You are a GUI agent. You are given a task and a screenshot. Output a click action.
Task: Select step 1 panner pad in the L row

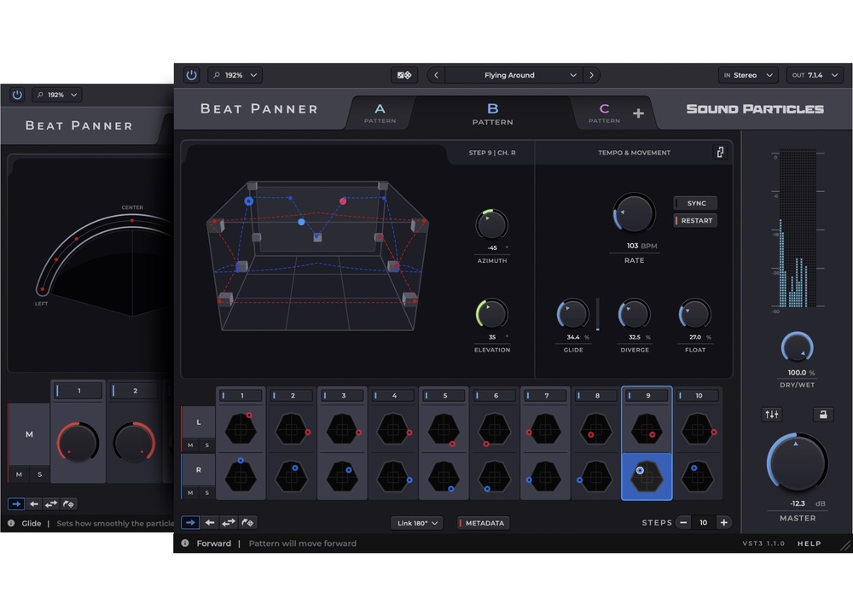[241, 427]
